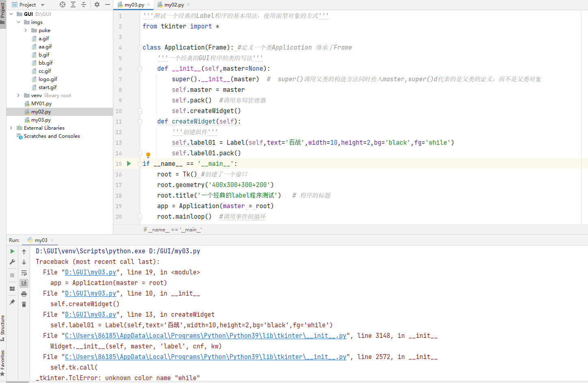This screenshot has width=588, height=383.
Task: Open tkinter __init__.py link at line 3148
Action: (x=205, y=336)
